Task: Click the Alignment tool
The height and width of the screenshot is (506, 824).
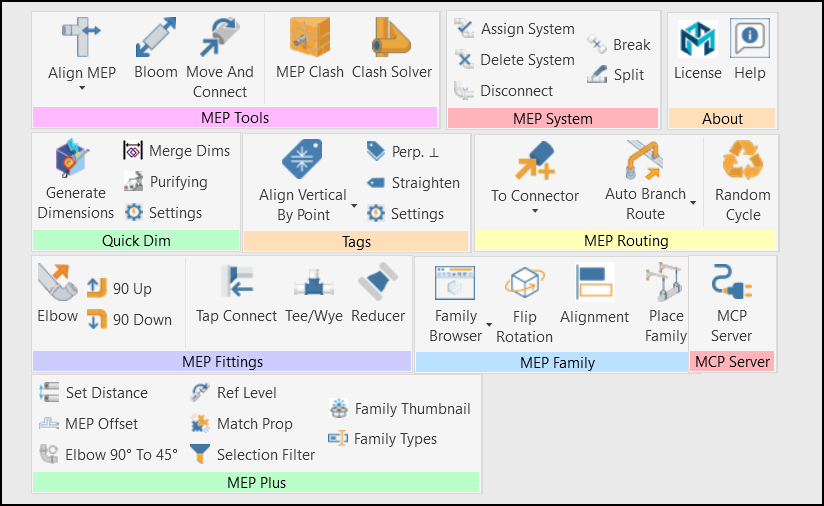Action: click(594, 294)
